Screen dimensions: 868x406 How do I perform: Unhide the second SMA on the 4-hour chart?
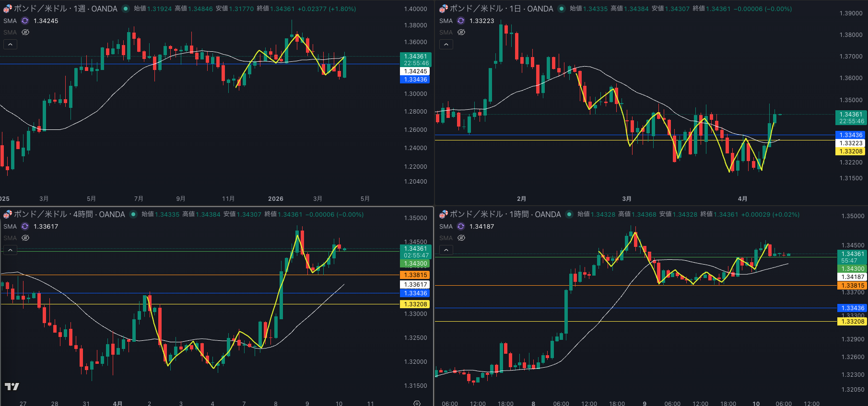tap(25, 238)
